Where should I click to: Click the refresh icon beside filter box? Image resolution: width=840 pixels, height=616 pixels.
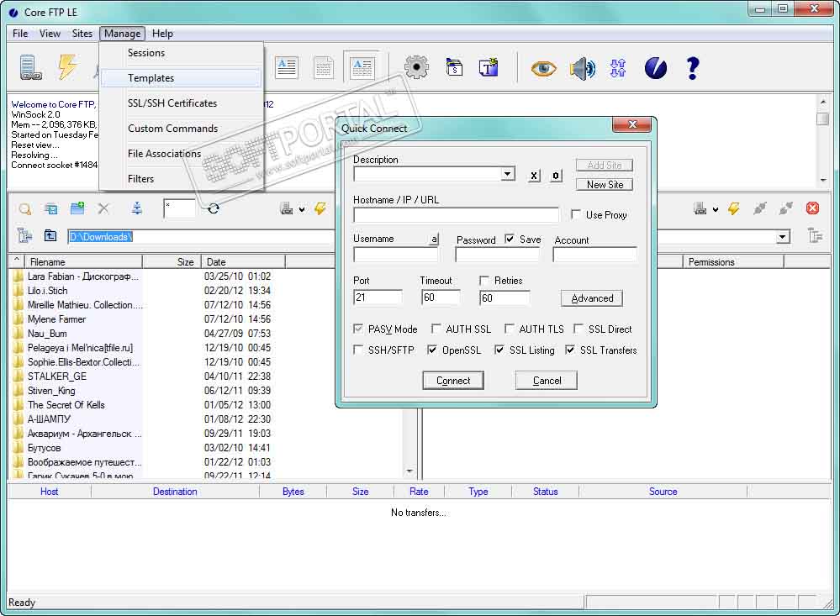coord(214,208)
